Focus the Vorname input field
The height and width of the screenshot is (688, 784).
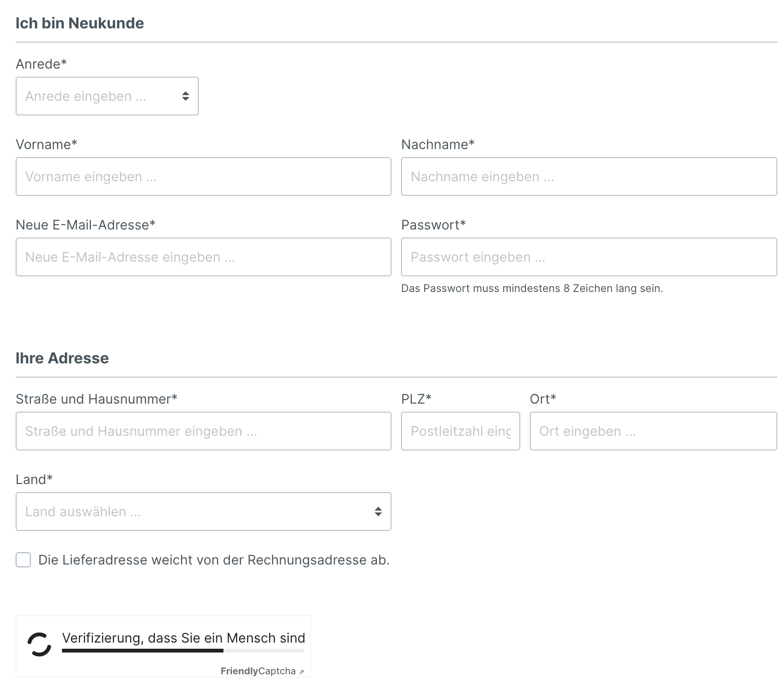pyautogui.click(x=203, y=177)
